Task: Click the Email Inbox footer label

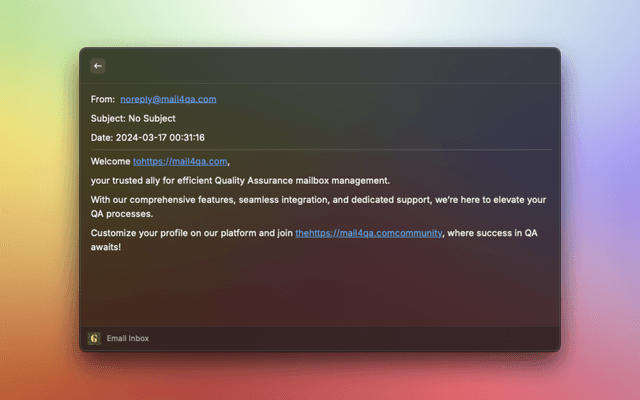Action: [128, 339]
